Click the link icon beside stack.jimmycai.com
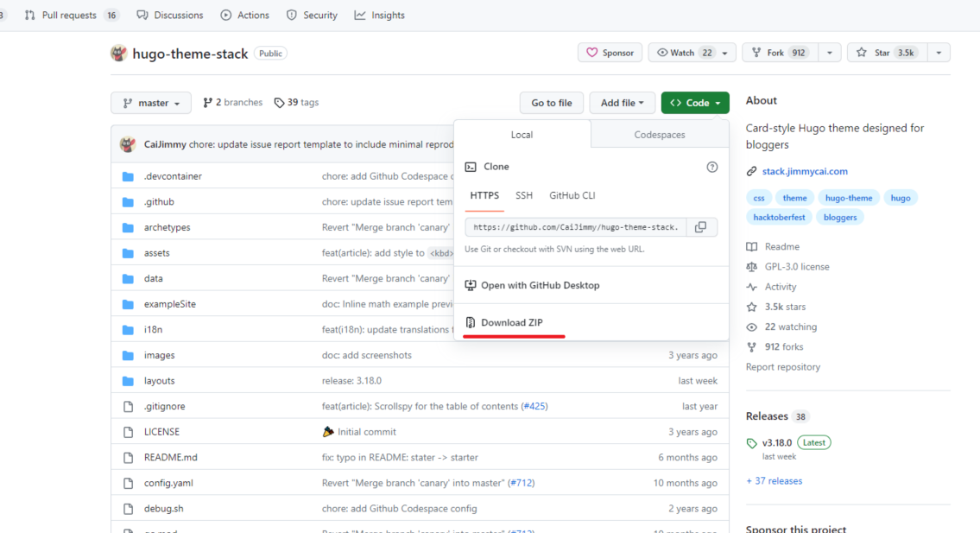This screenshot has width=980, height=533. [751, 171]
